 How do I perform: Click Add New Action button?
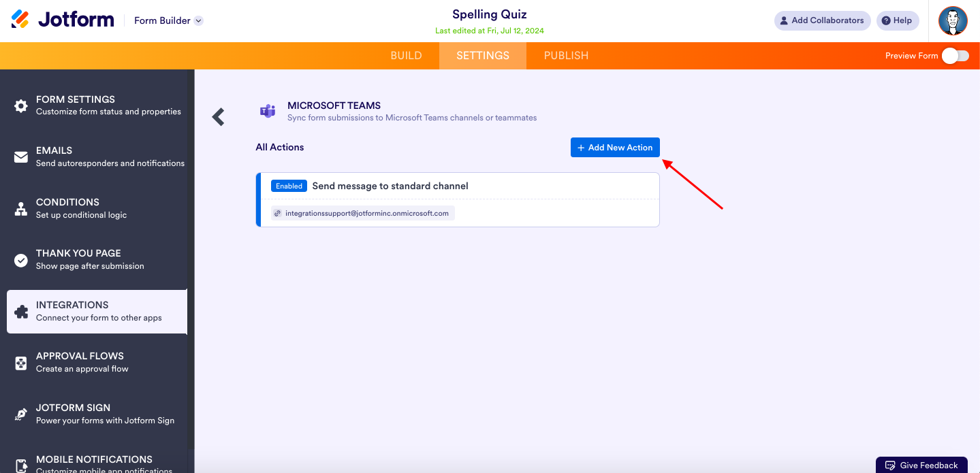point(615,148)
